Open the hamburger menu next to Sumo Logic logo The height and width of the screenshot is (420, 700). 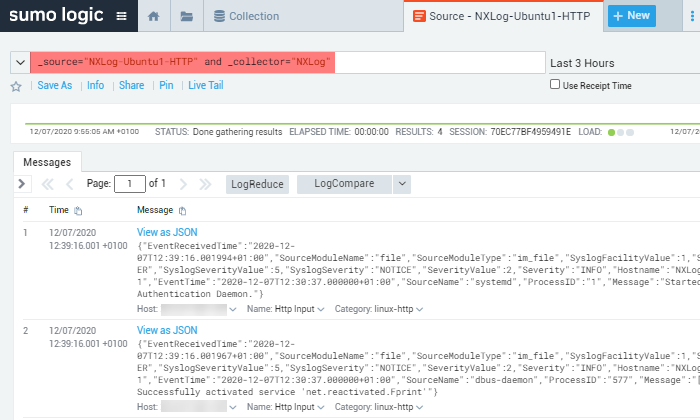[x=121, y=16]
